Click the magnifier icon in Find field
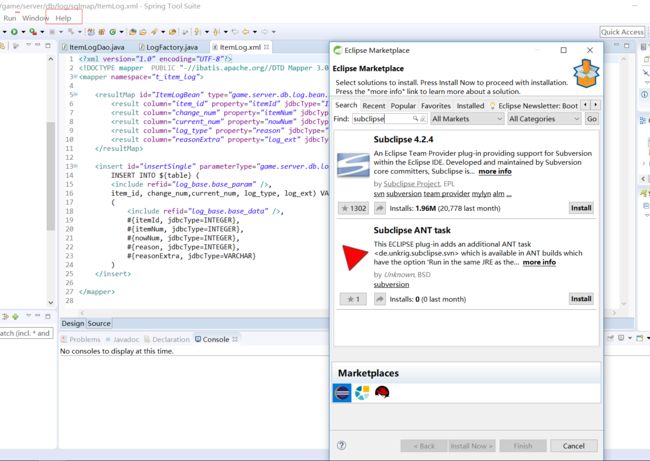This screenshot has height=461, width=650. pos(415,119)
